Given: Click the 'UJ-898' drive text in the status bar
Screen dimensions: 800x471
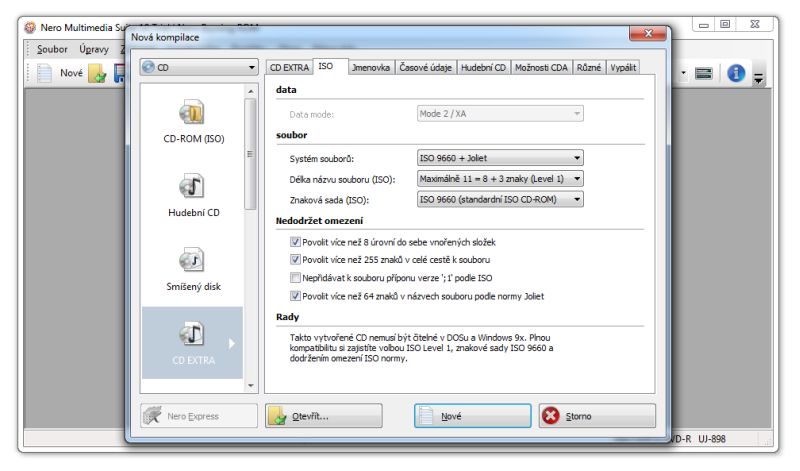Looking at the screenshot, I should coord(712,438).
